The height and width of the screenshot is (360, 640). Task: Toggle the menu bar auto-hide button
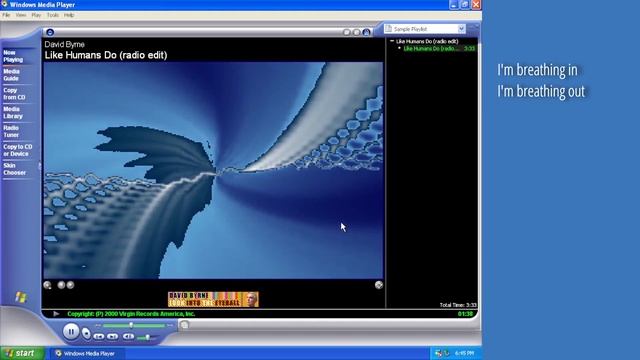click(x=50, y=32)
